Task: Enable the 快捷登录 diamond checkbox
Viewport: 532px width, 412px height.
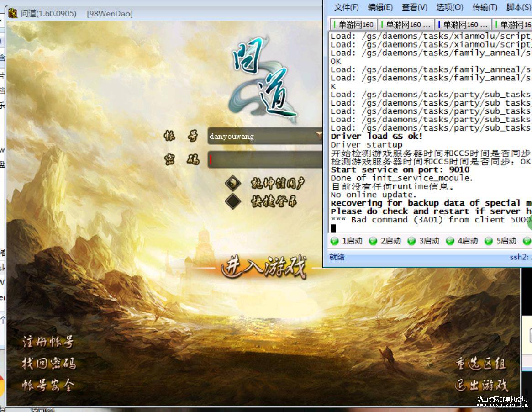Action: (233, 201)
